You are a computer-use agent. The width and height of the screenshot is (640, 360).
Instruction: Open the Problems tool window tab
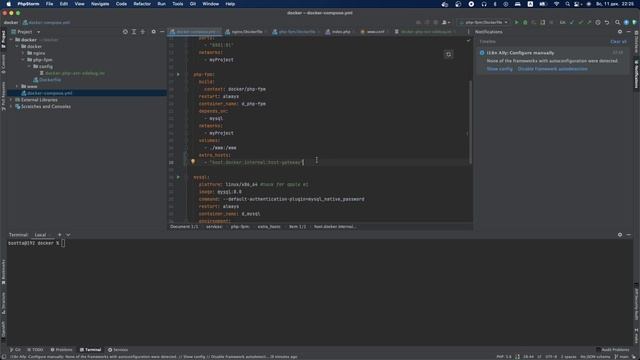point(61,350)
